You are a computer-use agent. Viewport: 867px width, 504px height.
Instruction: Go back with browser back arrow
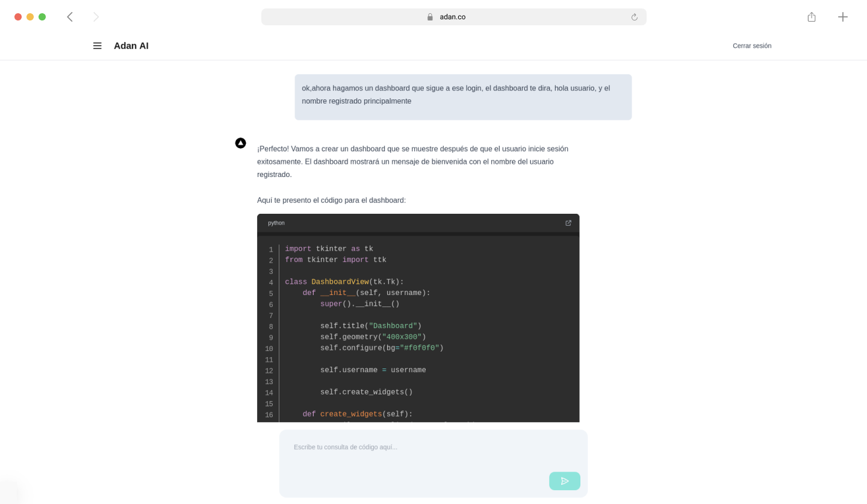click(x=70, y=17)
